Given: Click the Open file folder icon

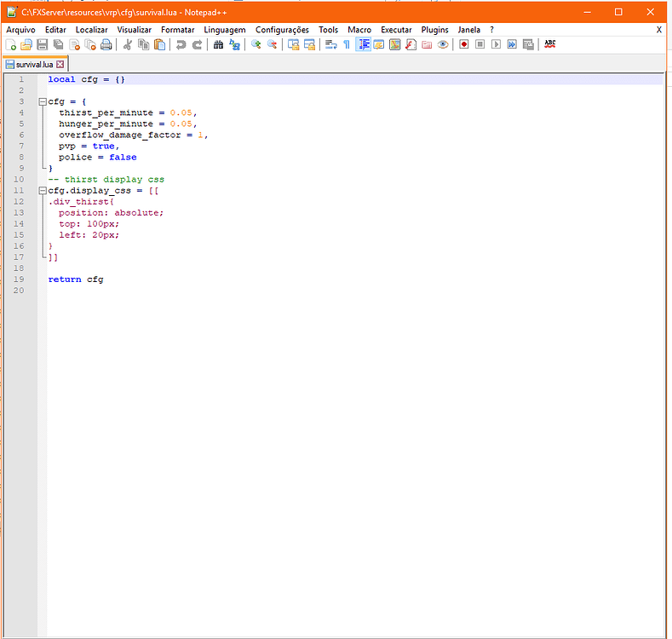Looking at the screenshot, I should [26, 45].
